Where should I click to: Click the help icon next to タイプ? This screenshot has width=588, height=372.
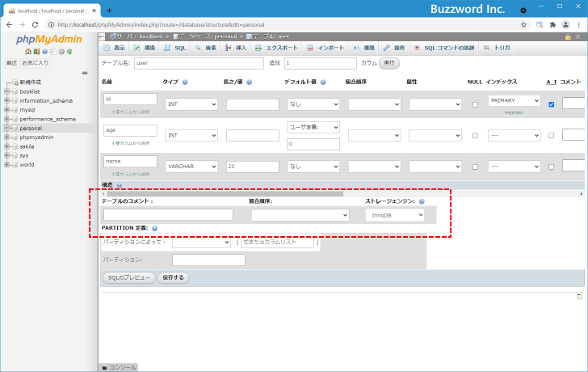[x=185, y=82]
